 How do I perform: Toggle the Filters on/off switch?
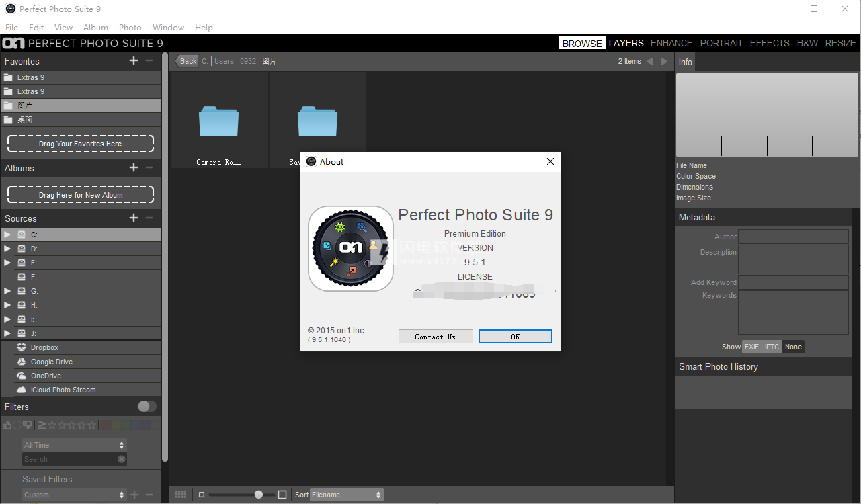pyautogui.click(x=147, y=407)
